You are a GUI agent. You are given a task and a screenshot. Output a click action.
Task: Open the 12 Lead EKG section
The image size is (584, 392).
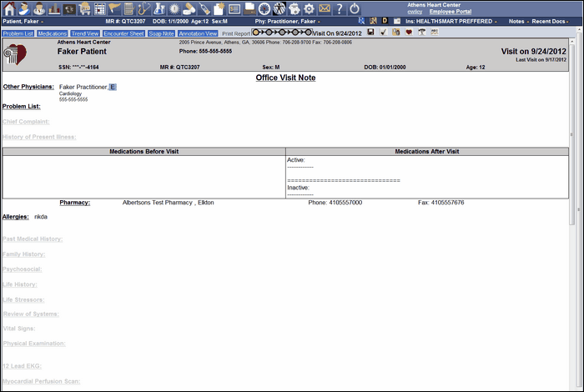[x=22, y=366]
